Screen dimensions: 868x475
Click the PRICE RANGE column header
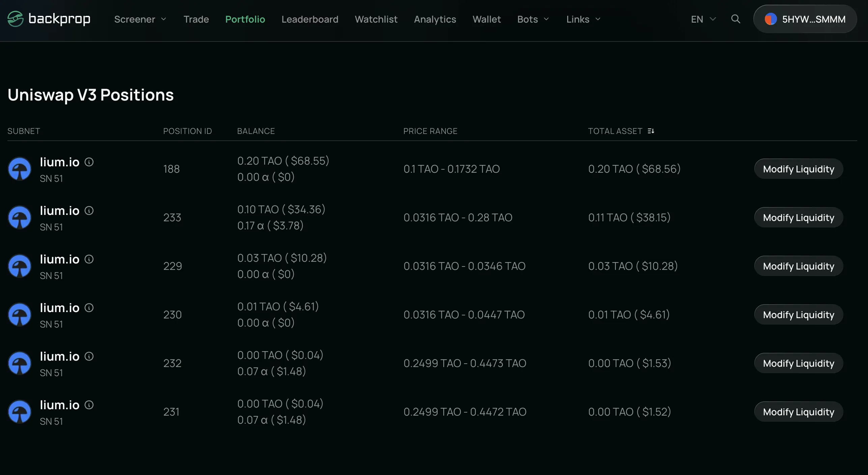click(430, 131)
